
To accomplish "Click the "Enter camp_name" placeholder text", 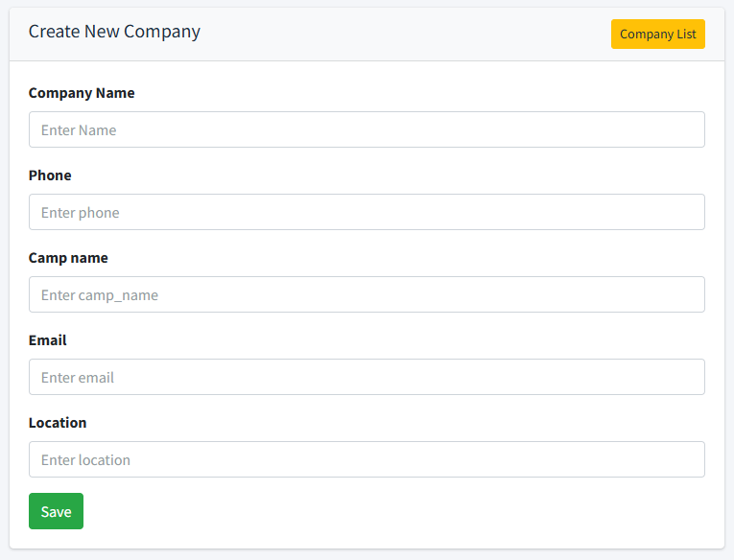I will coord(100,295).
